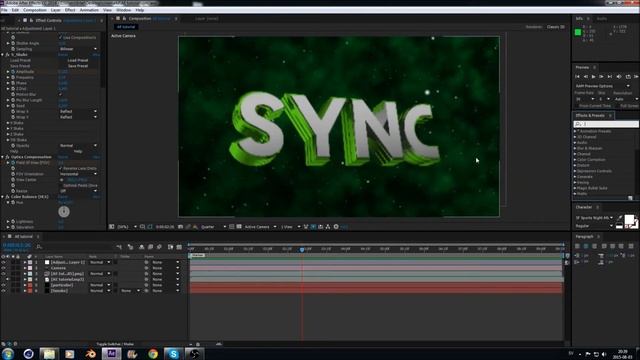Open blending mode dropdown for Adjustment Layer 1
640x360 pixels.
tap(100, 262)
